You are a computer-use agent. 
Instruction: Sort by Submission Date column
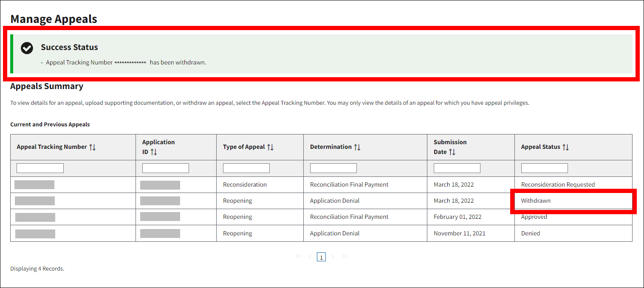(x=452, y=152)
